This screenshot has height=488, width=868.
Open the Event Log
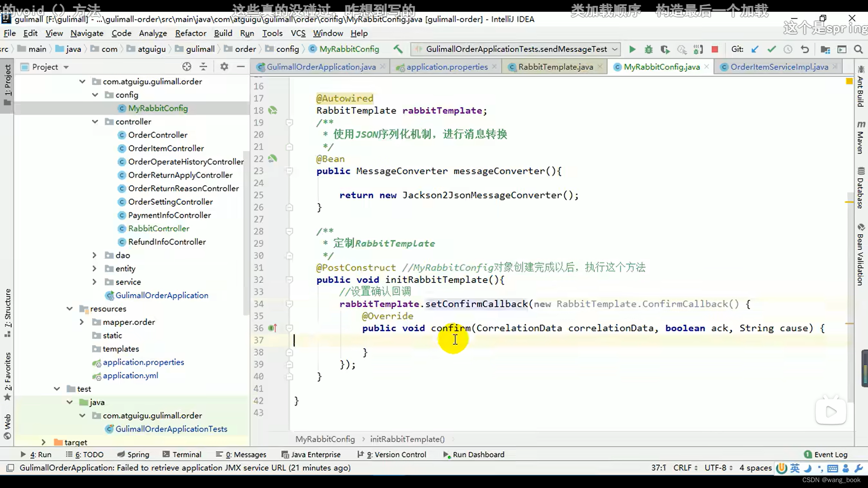coord(826,455)
